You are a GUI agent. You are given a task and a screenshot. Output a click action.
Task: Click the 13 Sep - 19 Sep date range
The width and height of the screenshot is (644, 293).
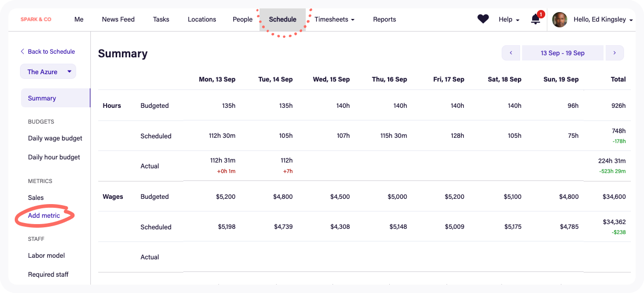(563, 53)
